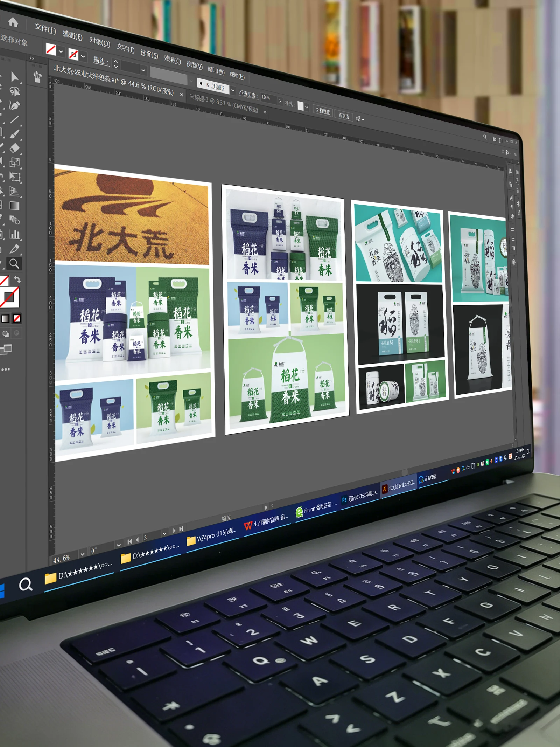Open the fill color dropdown arrow
This screenshot has height=747, width=560.
(61, 51)
